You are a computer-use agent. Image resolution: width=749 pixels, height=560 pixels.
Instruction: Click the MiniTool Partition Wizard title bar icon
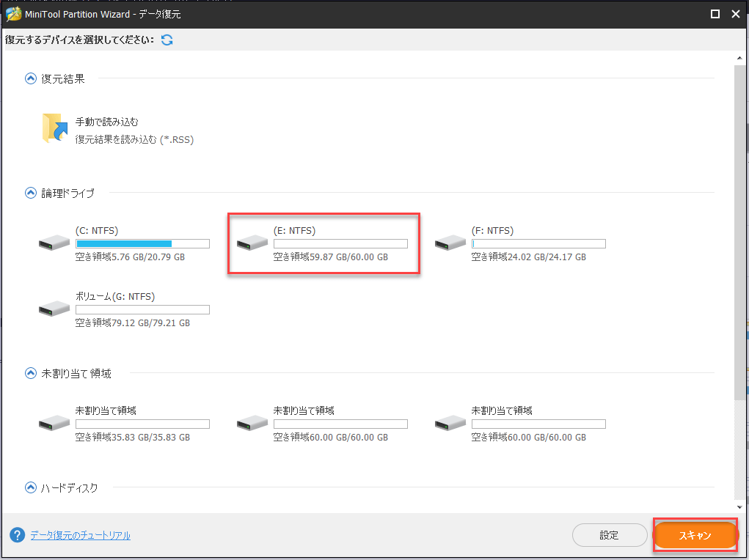13,13
